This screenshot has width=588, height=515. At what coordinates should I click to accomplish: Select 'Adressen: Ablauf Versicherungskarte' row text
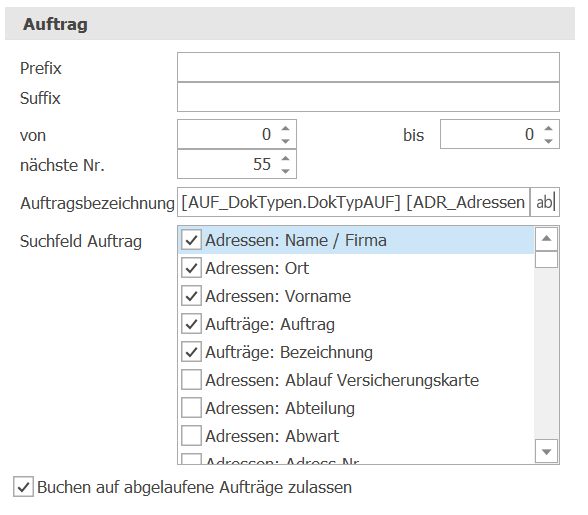tap(342, 380)
